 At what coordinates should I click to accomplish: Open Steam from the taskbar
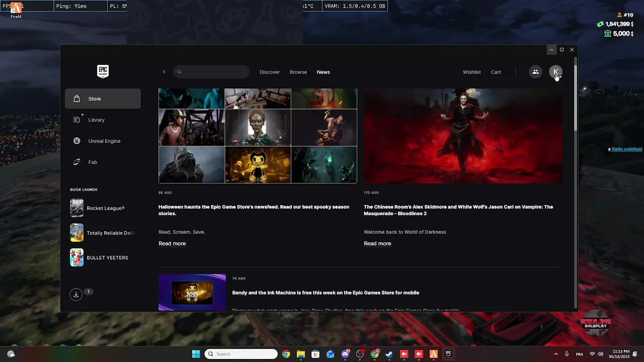click(x=389, y=354)
